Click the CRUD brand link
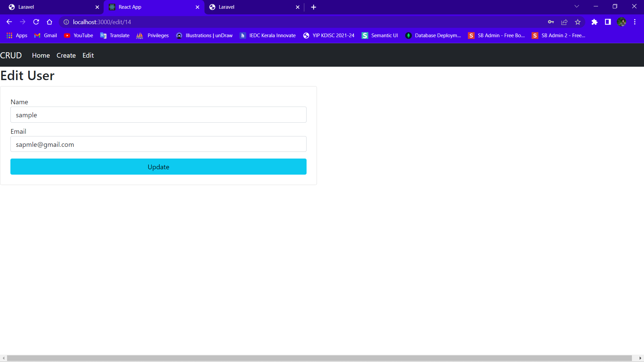The image size is (644, 362). (x=11, y=55)
